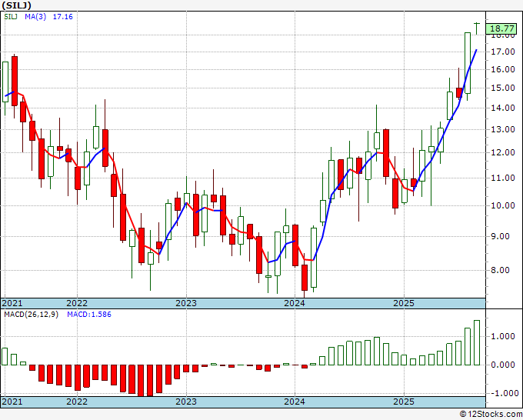Select 2024 on MACD panel timeline
This screenshot has width=523, height=420.
(295, 402)
